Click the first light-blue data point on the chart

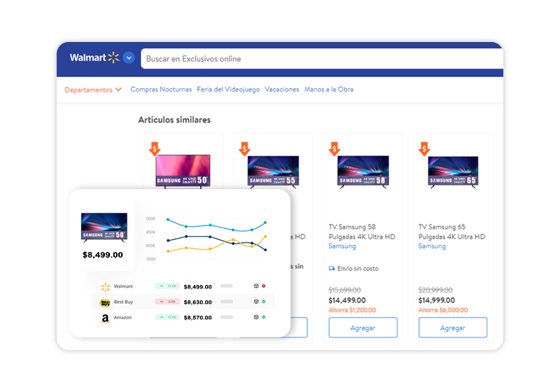tap(168, 220)
